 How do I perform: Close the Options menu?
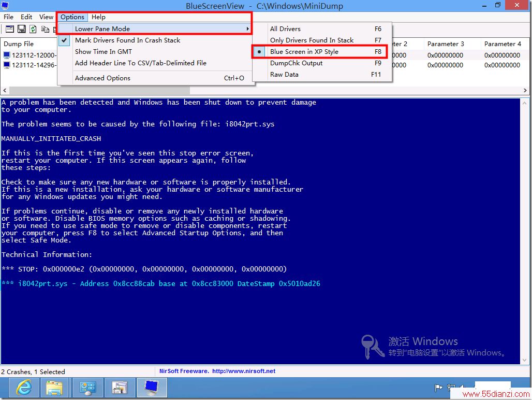click(x=72, y=17)
